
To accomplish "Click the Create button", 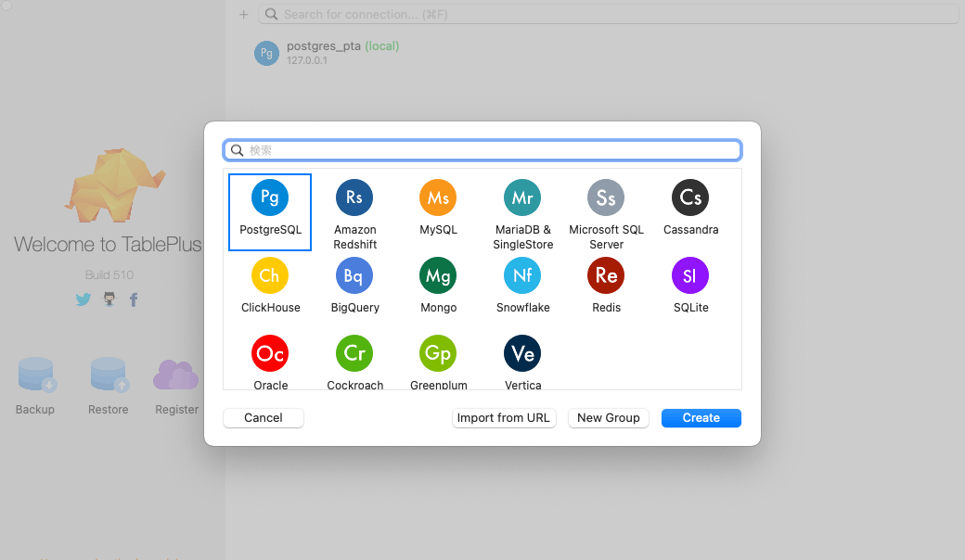I will pos(701,418).
